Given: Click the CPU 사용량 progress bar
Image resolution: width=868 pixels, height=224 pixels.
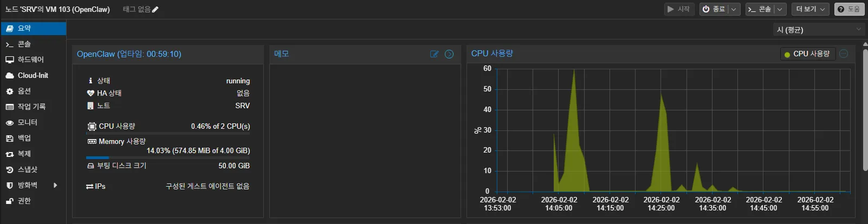Looking at the screenshot, I should [x=168, y=134].
